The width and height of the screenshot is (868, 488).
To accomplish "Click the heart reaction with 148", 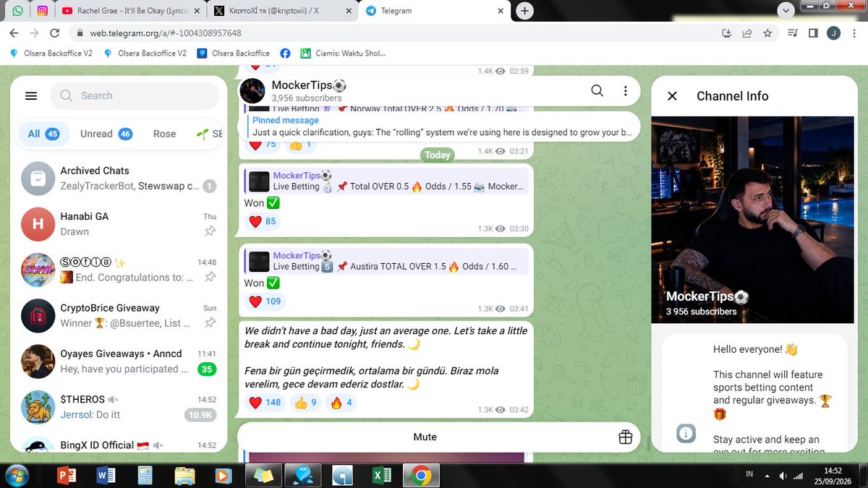I will click(265, 403).
